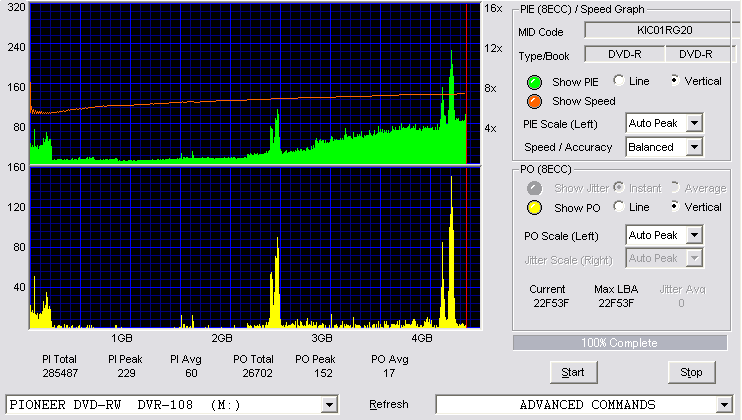742x420 pixels.
Task: Select Vertical radio for PO graph
Action: coord(674,206)
